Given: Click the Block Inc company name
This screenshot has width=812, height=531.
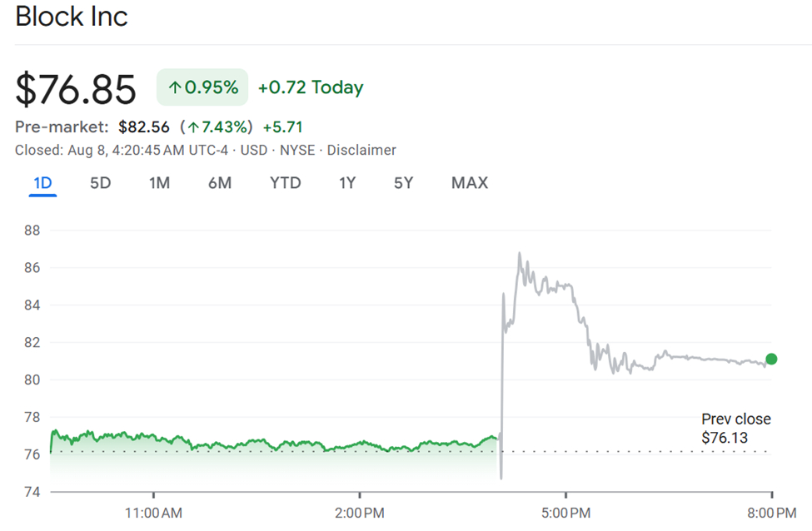Looking at the screenshot, I should [x=71, y=17].
